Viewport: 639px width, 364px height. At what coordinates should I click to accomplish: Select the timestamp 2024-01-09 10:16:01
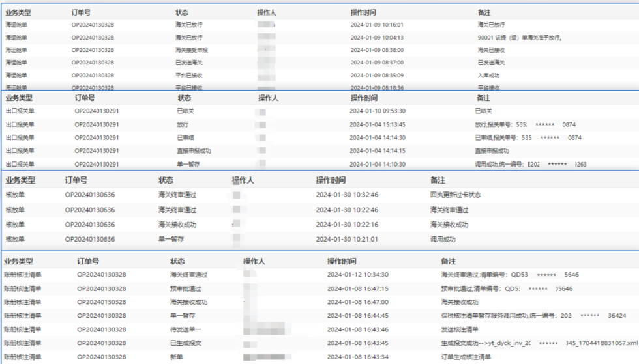376,25
